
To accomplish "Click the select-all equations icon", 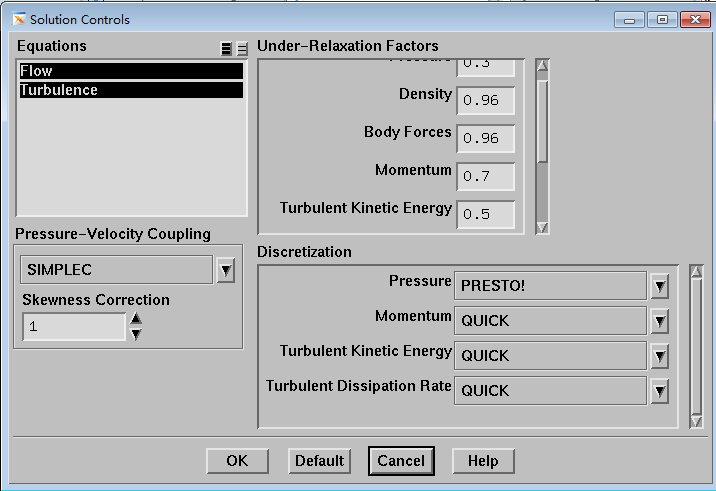I will pos(227,49).
